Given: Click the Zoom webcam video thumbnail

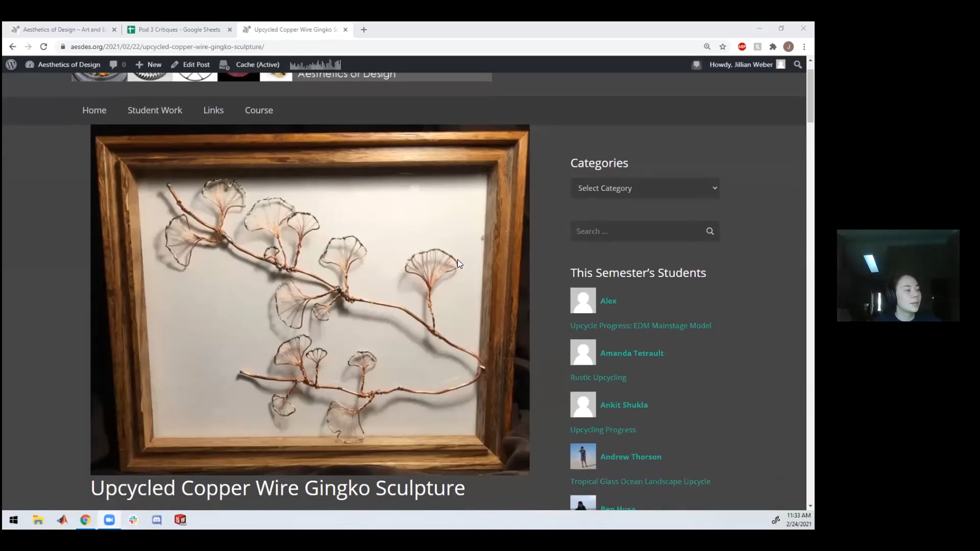Looking at the screenshot, I should pyautogui.click(x=898, y=275).
